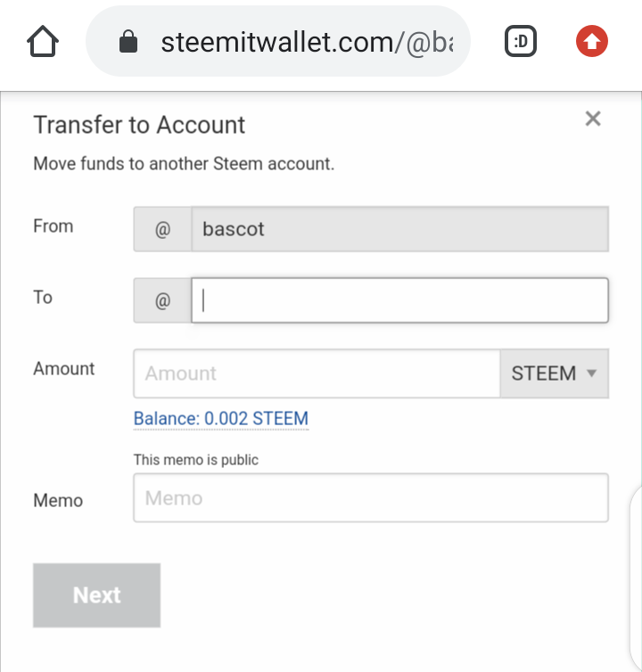Image resolution: width=642 pixels, height=672 pixels.
Task: Click the @ prefix beside bascot
Action: pos(162,229)
